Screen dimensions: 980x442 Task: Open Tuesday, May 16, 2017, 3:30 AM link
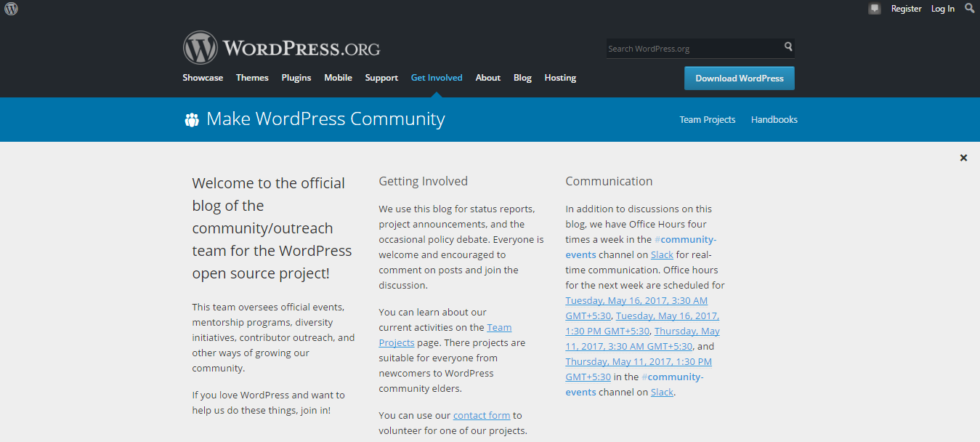tap(636, 308)
